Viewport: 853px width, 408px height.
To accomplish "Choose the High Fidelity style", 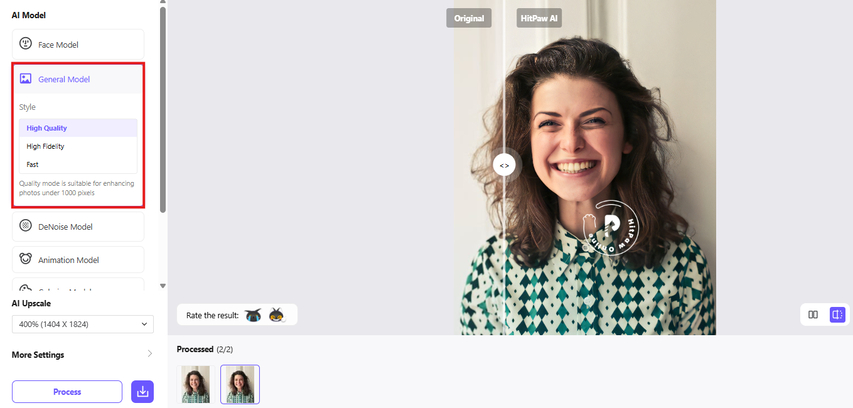I will 78,146.
